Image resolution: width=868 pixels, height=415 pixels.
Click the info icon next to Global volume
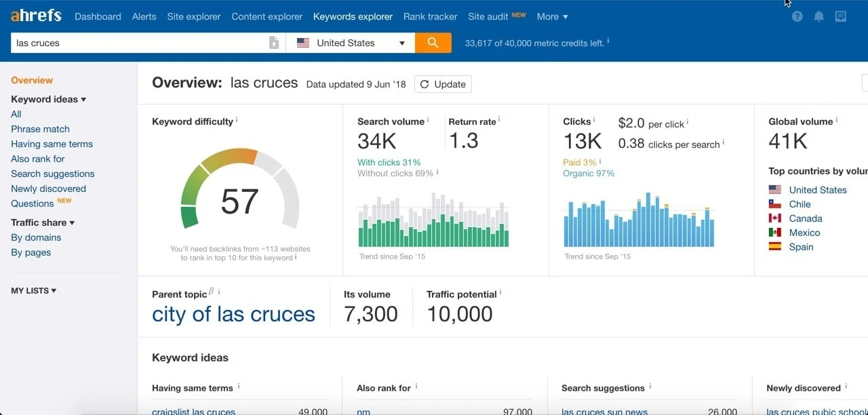pos(836,120)
